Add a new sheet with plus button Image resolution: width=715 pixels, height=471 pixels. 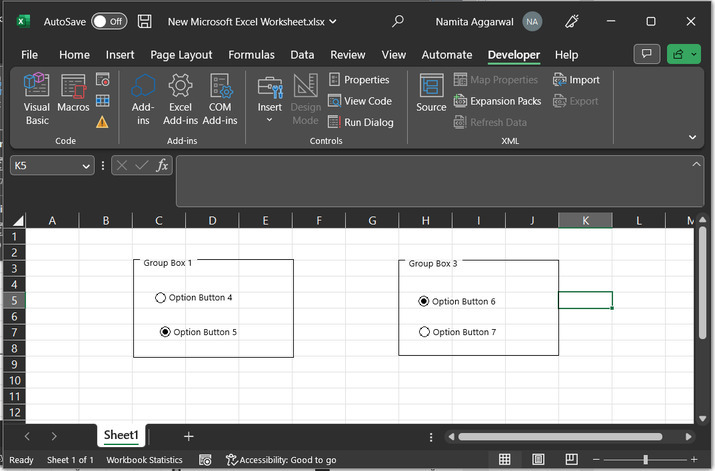pos(188,436)
